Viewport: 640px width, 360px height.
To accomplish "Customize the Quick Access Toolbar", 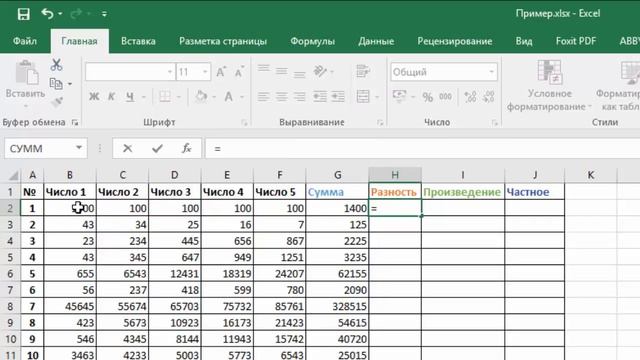I will coord(104,14).
